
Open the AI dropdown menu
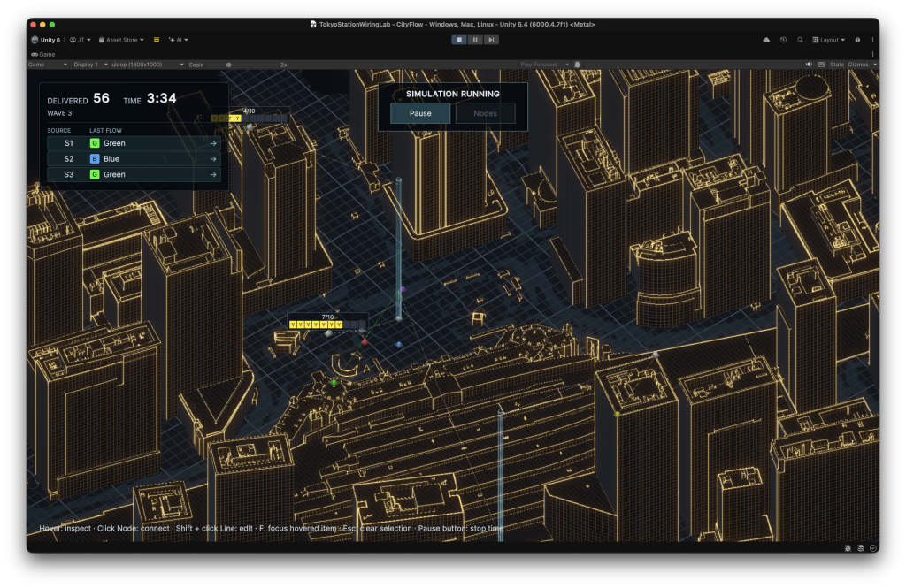pos(178,40)
